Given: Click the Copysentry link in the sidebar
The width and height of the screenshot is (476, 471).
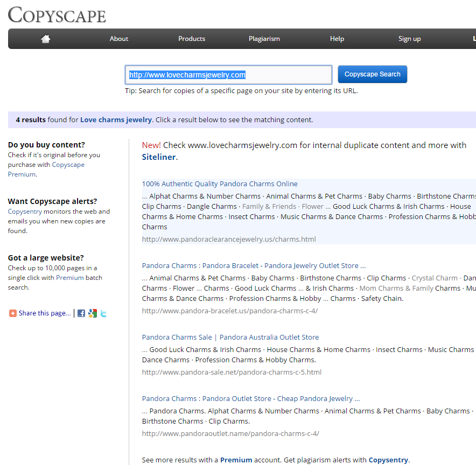Looking at the screenshot, I should (x=25, y=212).
